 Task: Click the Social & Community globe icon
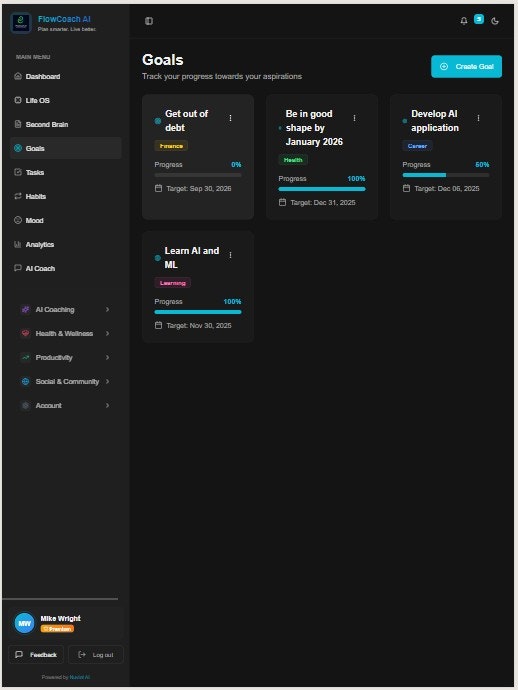tap(26, 382)
